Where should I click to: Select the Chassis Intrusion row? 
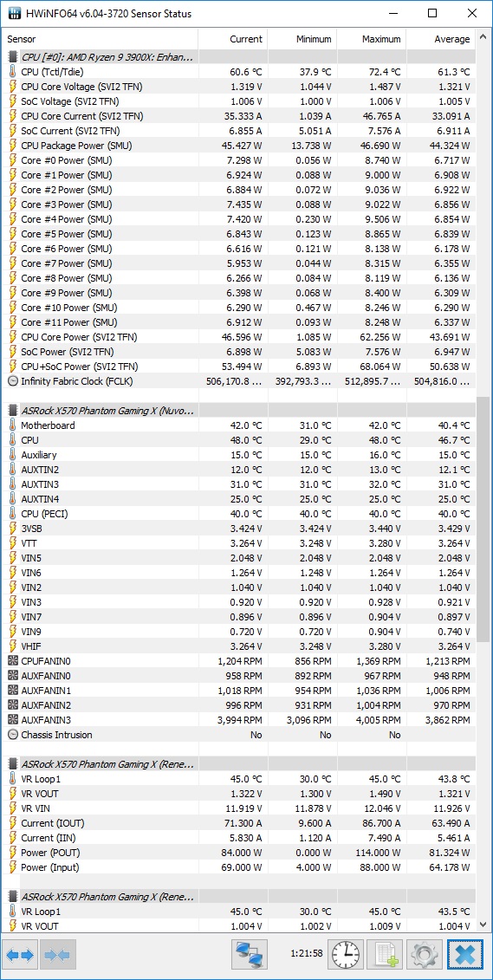(240, 735)
